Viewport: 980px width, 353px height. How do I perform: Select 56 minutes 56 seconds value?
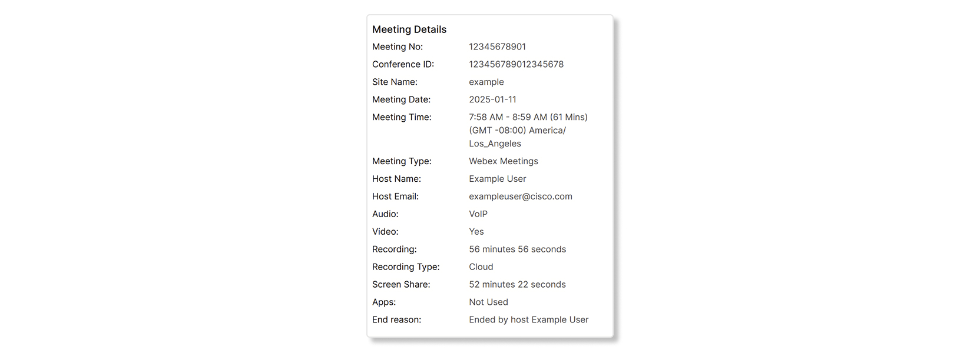[518, 249]
